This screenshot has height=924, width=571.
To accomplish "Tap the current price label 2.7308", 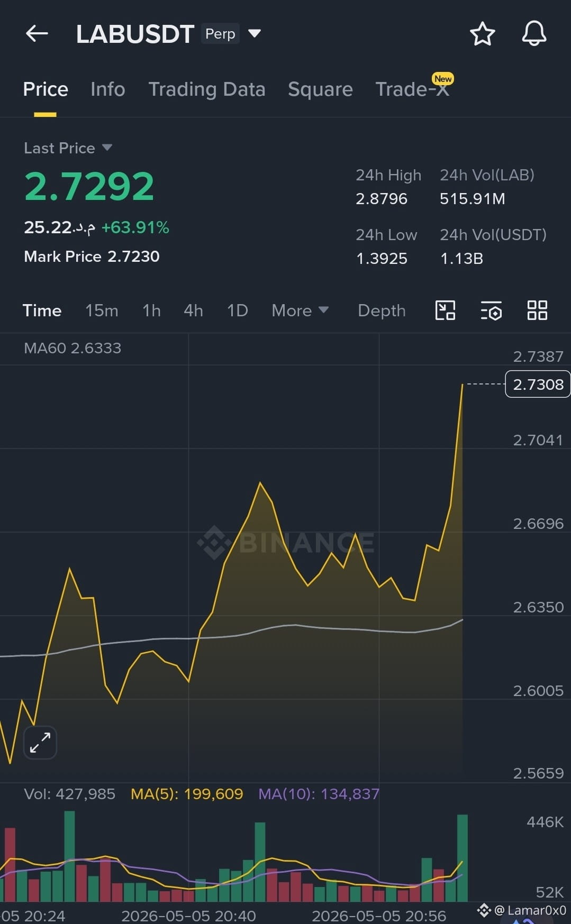I will click(538, 384).
